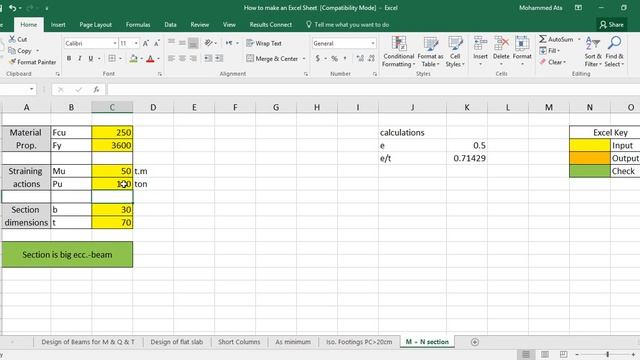Click the Borders icon
This screenshot has width=640, height=360.
pos(112,59)
